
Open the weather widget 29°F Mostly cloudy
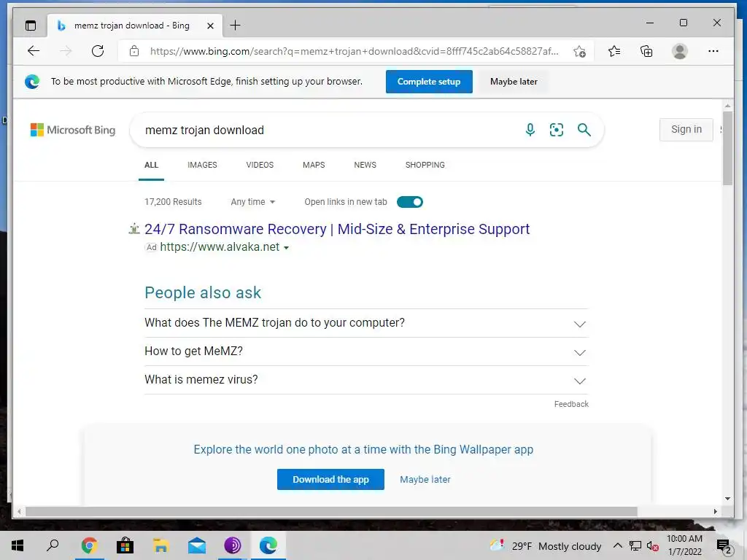pos(546,545)
